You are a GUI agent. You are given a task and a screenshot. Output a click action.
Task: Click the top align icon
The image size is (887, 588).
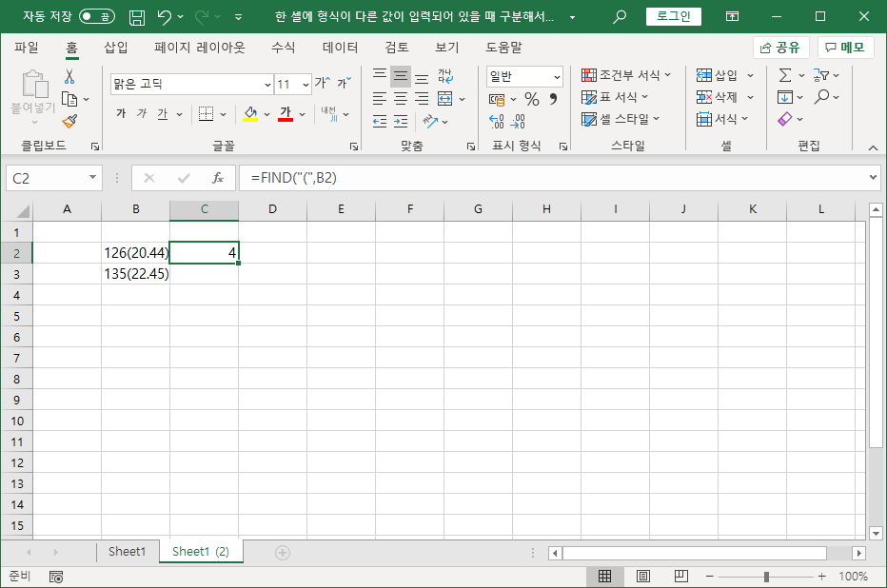coord(380,76)
